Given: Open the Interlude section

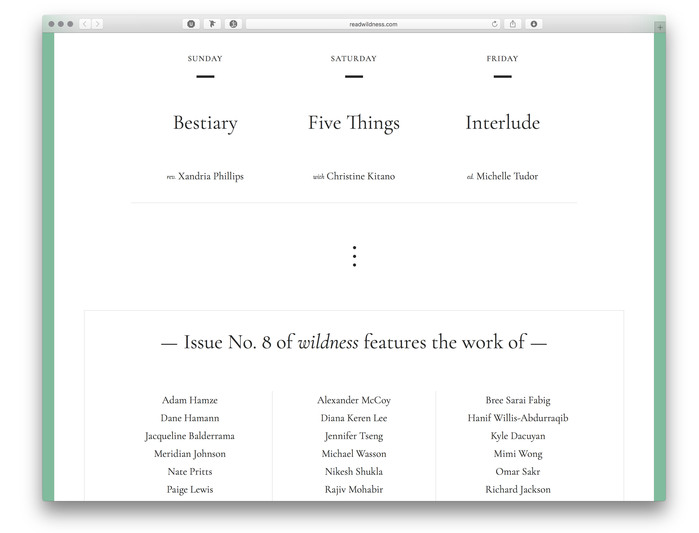Looking at the screenshot, I should click(x=502, y=123).
